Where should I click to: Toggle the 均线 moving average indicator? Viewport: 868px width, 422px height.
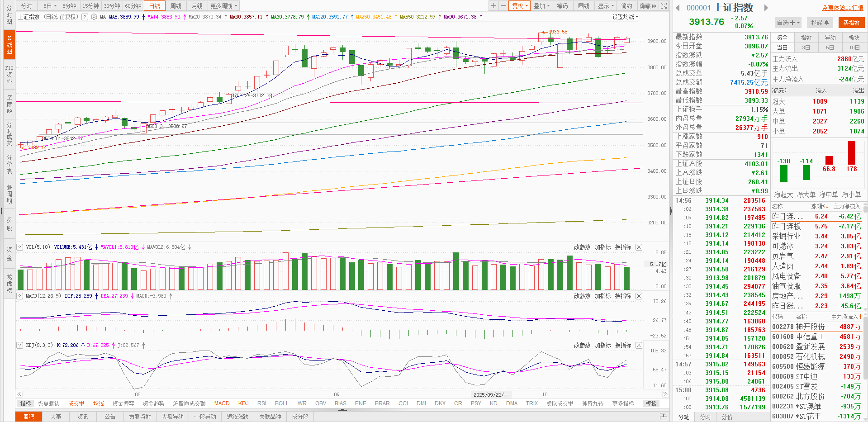coord(98,403)
